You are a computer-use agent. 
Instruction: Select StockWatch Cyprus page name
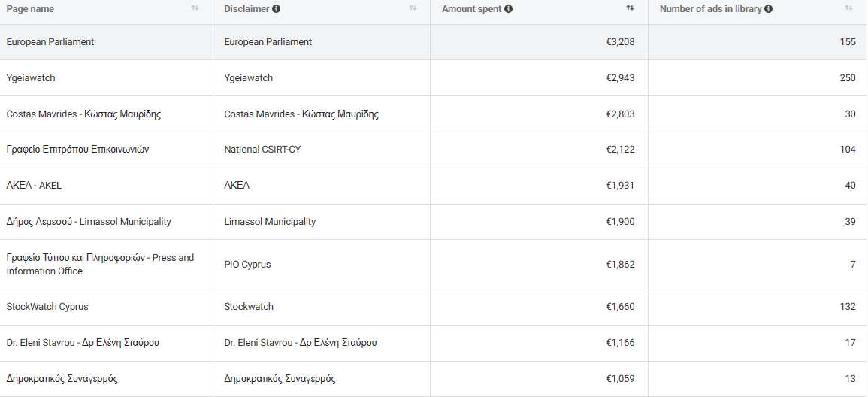click(47, 307)
